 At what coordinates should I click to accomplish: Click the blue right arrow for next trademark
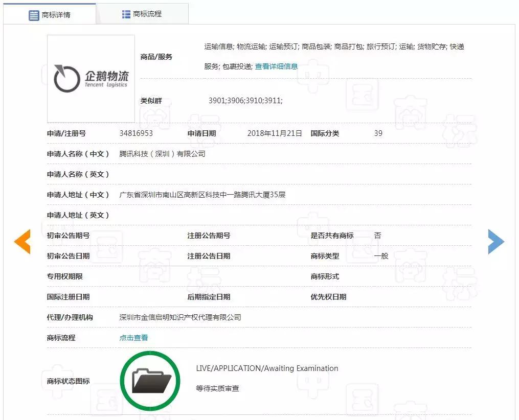point(496,242)
